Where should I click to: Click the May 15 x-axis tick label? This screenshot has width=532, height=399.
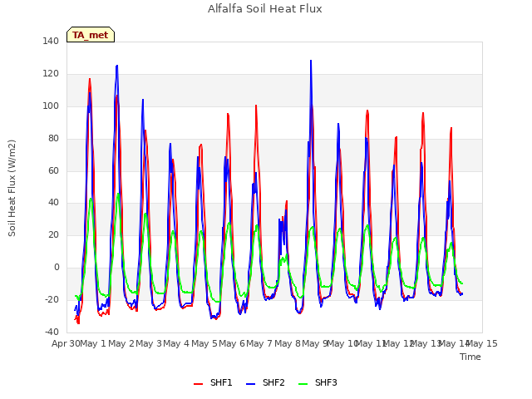pos(482,343)
